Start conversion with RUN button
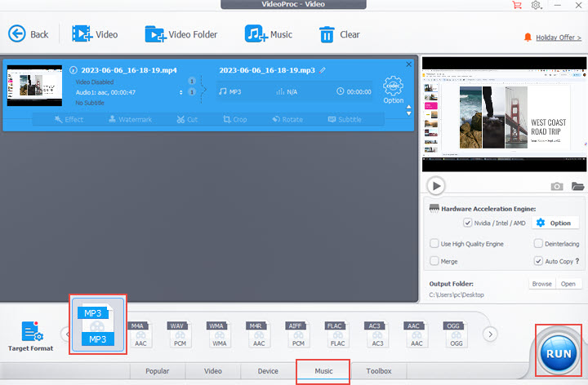This screenshot has width=588, height=385. click(x=559, y=353)
